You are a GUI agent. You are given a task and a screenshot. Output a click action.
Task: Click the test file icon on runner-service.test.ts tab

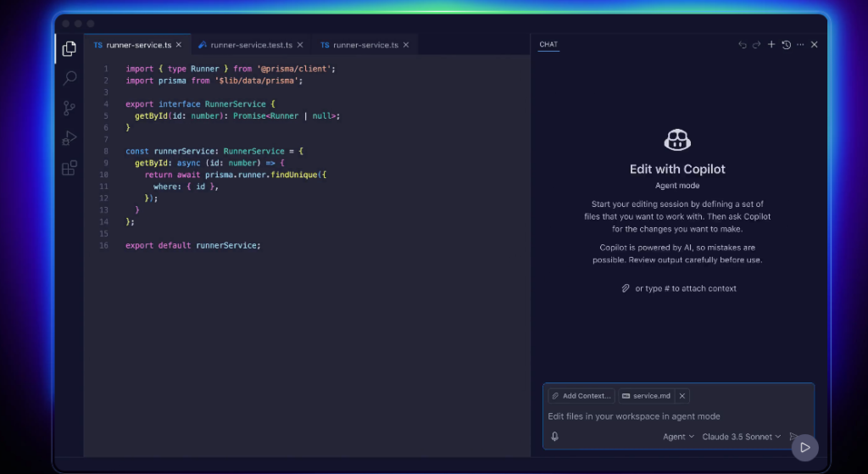point(203,45)
